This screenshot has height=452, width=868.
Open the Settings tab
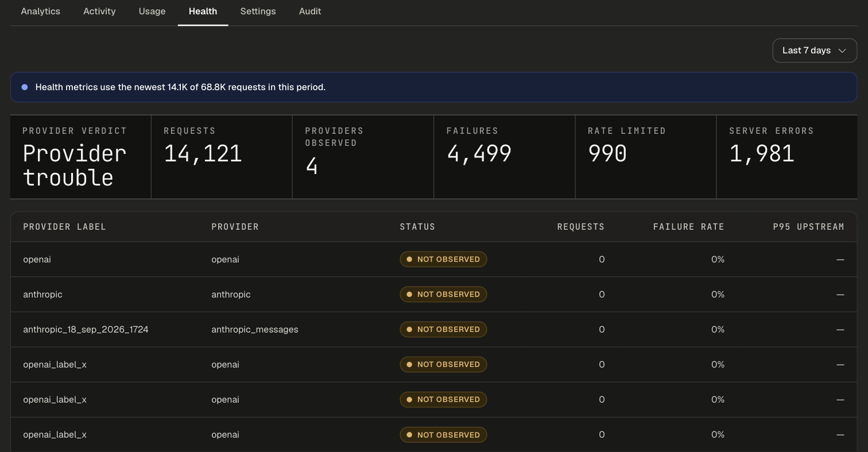[258, 11]
